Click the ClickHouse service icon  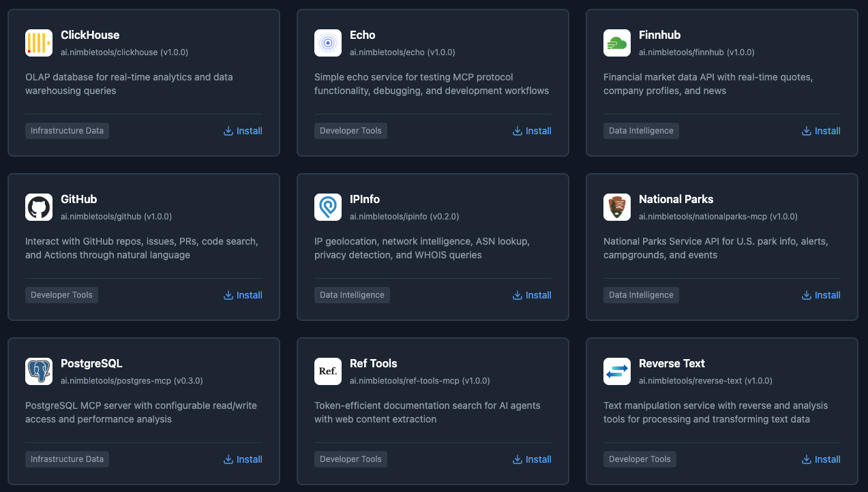[38, 42]
